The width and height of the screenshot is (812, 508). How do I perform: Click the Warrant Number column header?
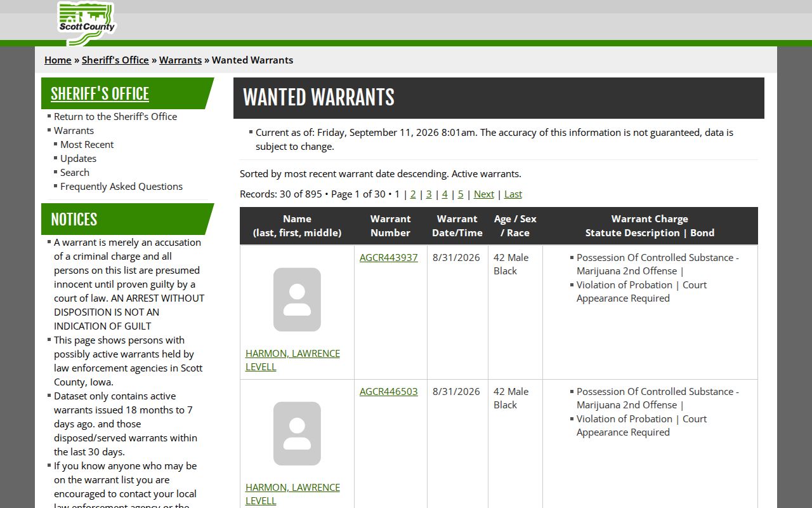[x=391, y=225]
